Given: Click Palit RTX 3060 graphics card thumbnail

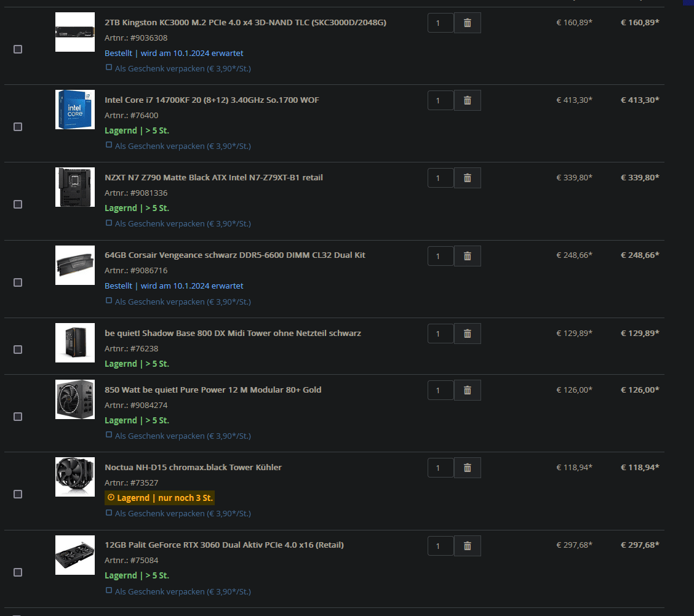Looking at the screenshot, I should point(75,555).
